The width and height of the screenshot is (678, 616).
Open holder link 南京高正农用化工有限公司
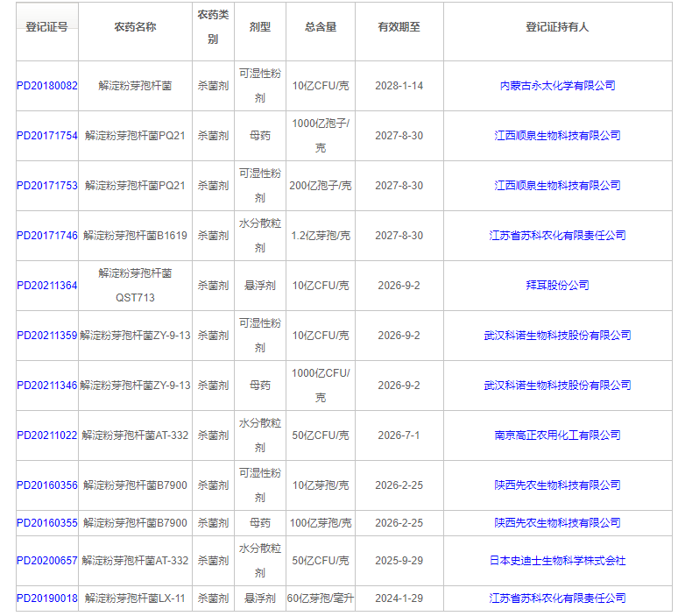(557, 435)
